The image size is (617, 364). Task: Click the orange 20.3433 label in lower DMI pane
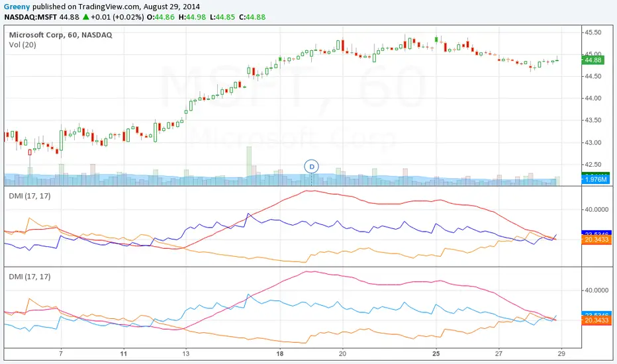596,320
